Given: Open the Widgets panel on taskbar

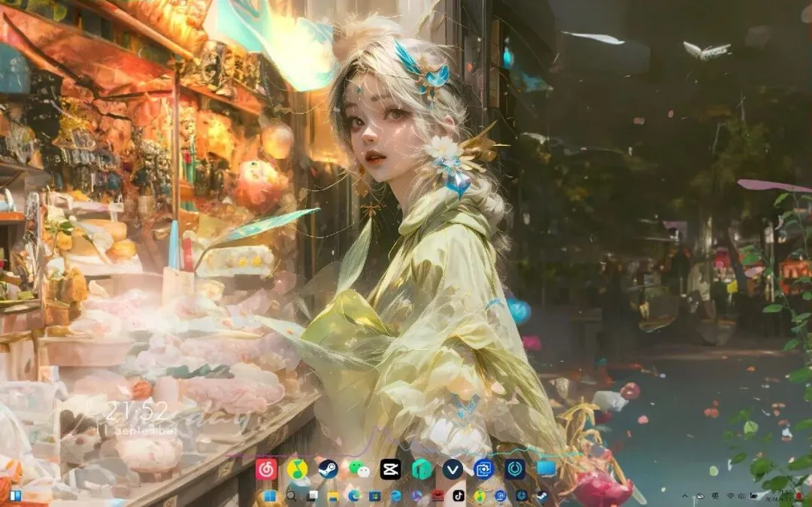Looking at the screenshot, I should [15, 496].
